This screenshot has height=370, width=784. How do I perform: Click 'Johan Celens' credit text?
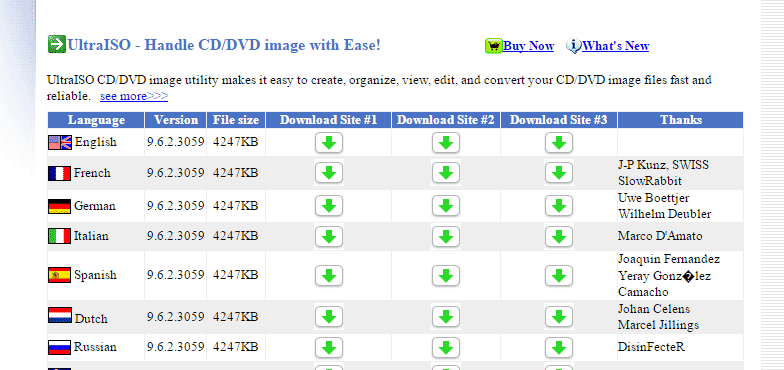(654, 309)
